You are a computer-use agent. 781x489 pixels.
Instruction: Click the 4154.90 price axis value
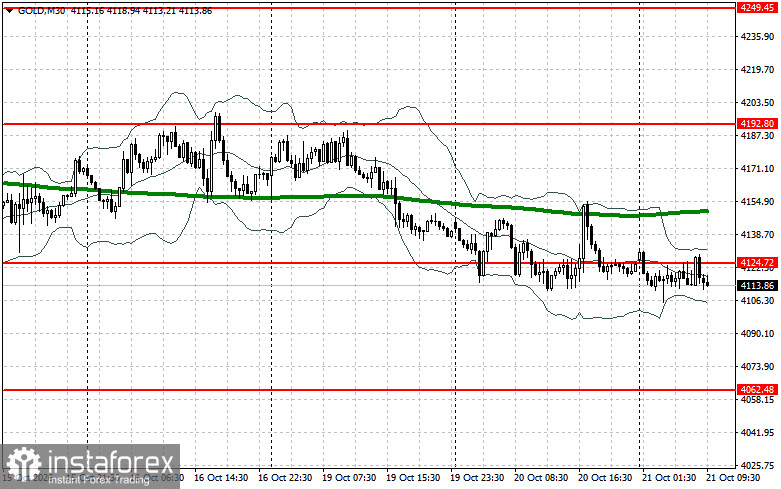pyautogui.click(x=758, y=201)
